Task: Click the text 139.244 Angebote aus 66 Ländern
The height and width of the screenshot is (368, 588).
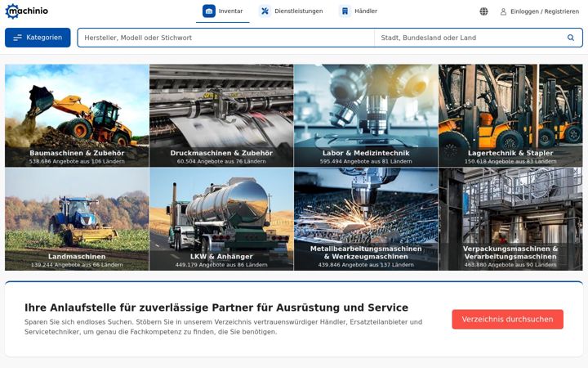Action: click(x=77, y=265)
